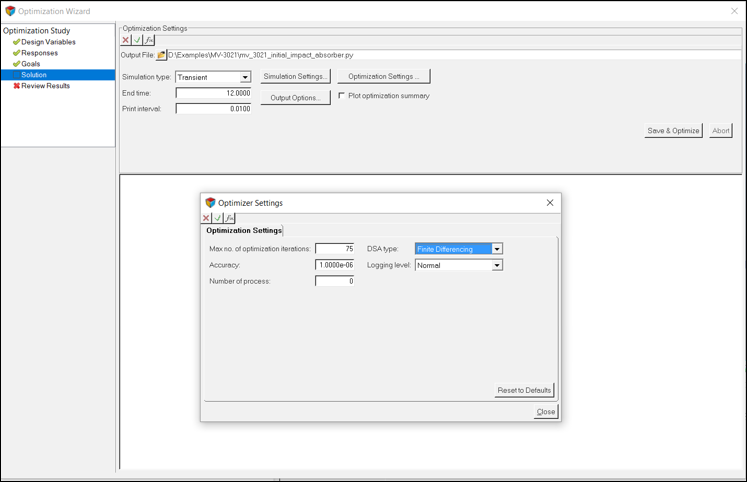Click the Optimizer Settings dialog logo icon
The image size is (747, 482).
(210, 203)
